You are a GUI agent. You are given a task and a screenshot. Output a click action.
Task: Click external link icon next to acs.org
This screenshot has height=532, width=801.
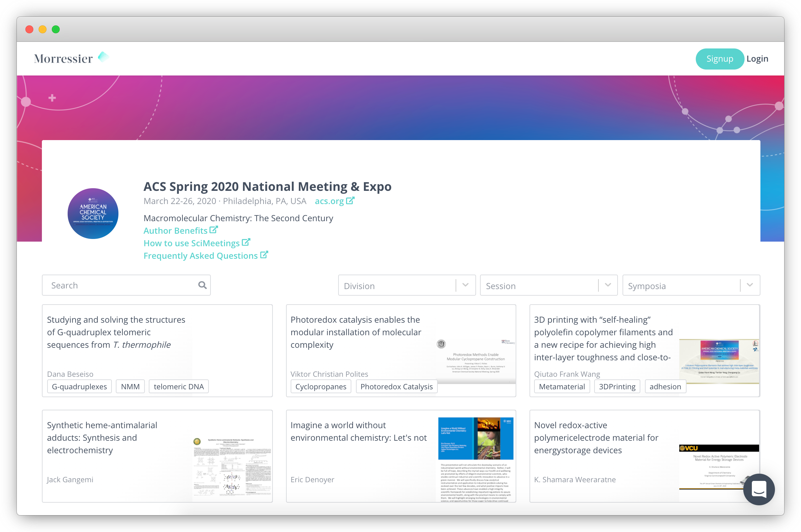click(x=350, y=200)
